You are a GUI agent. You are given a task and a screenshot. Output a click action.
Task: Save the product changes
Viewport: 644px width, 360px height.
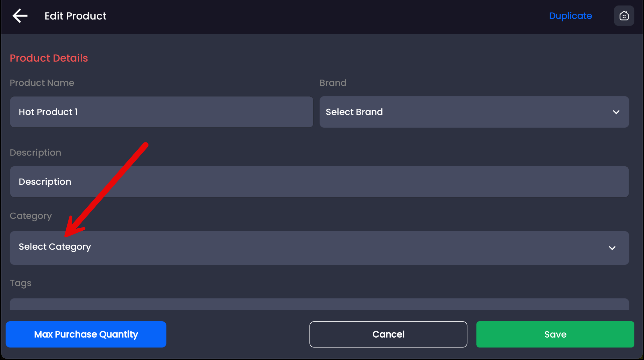[x=555, y=334]
